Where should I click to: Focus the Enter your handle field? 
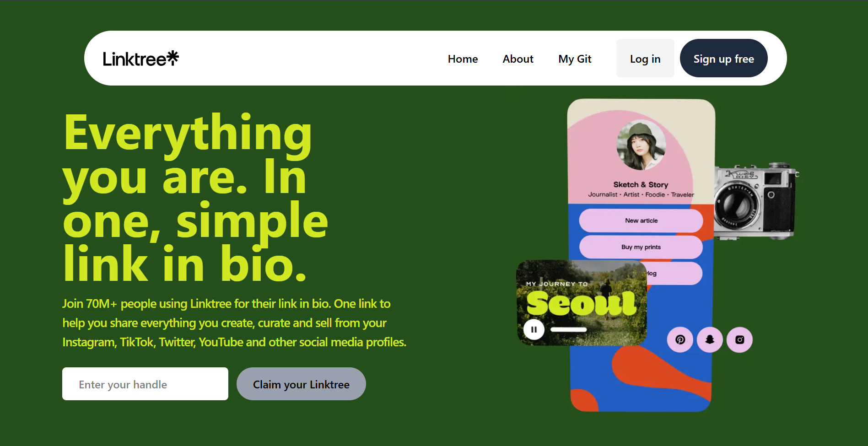[145, 384]
